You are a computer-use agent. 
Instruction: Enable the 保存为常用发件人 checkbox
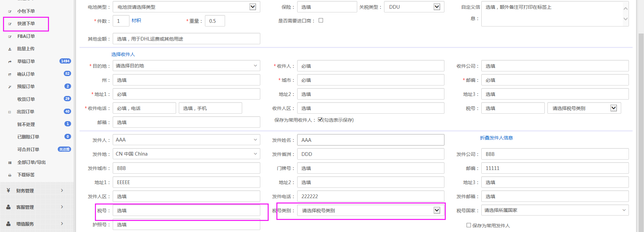click(x=469, y=225)
